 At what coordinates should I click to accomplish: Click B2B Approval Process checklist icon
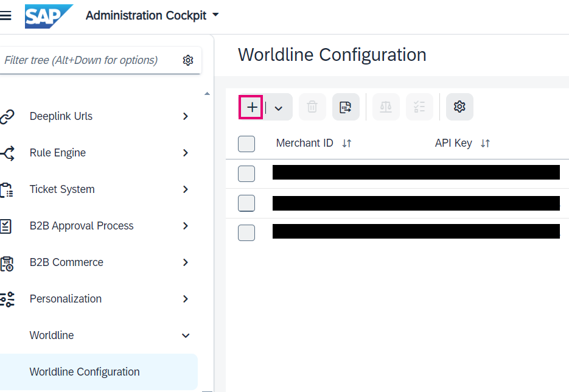coord(6,226)
